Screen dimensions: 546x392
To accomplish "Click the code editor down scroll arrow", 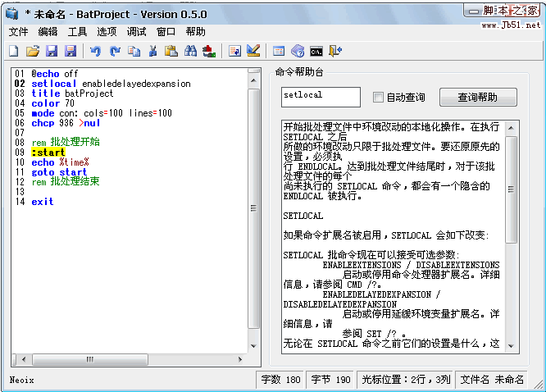I will 253,345.
